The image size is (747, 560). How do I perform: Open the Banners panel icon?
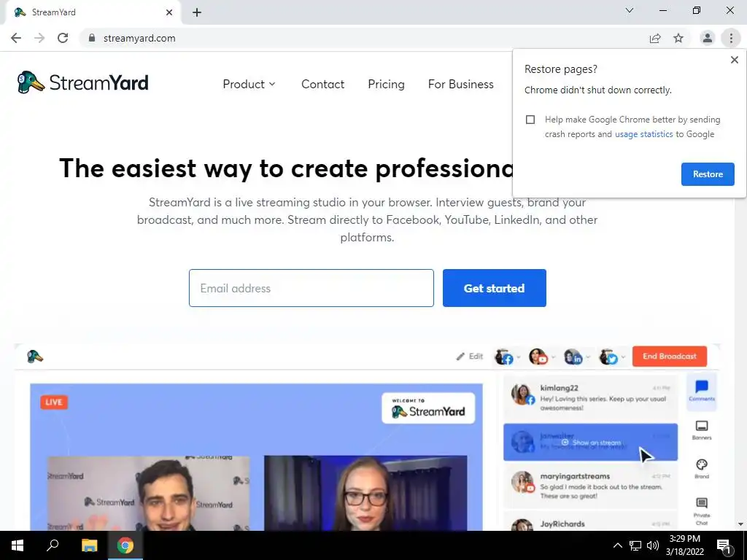[x=701, y=429]
